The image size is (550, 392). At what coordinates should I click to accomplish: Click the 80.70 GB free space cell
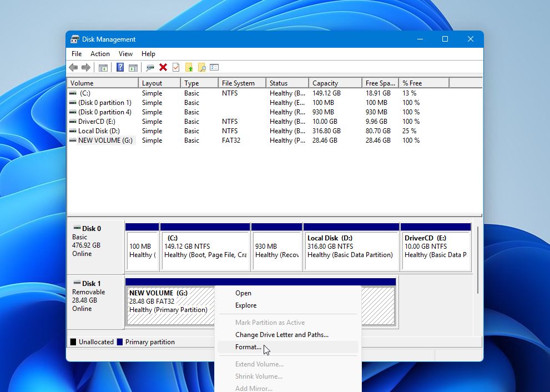tap(378, 131)
